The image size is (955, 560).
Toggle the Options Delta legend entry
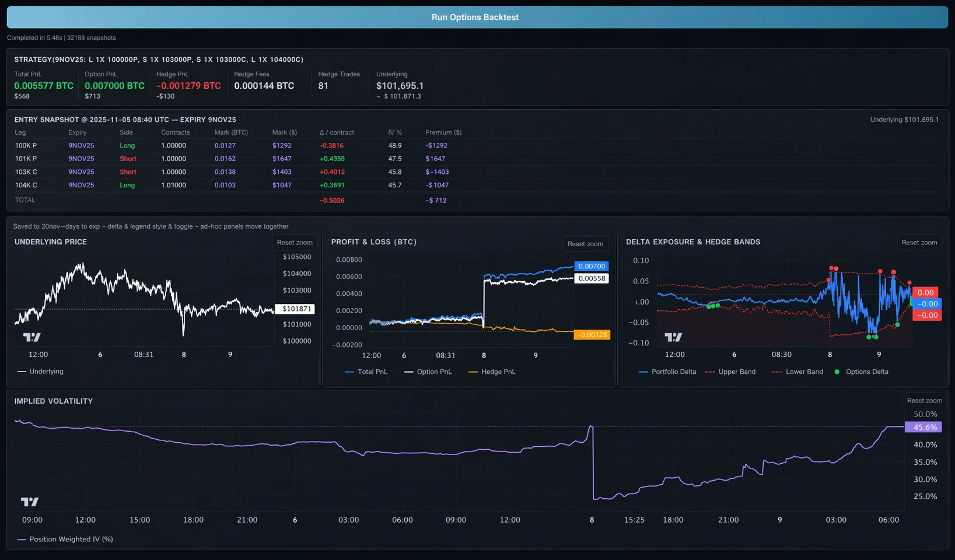point(861,372)
